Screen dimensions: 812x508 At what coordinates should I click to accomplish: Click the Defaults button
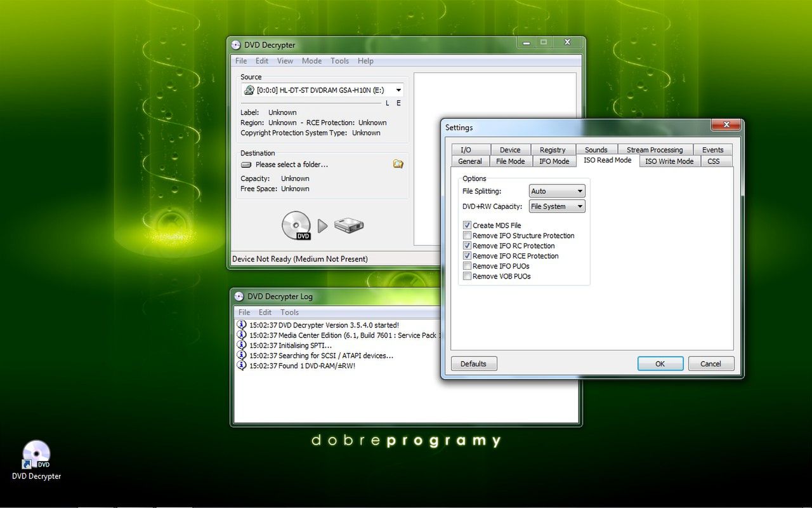tap(474, 364)
